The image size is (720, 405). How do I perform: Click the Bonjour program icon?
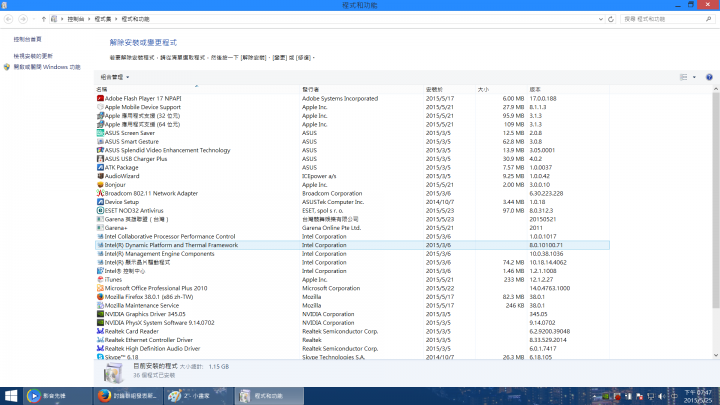pyautogui.click(x=100, y=185)
